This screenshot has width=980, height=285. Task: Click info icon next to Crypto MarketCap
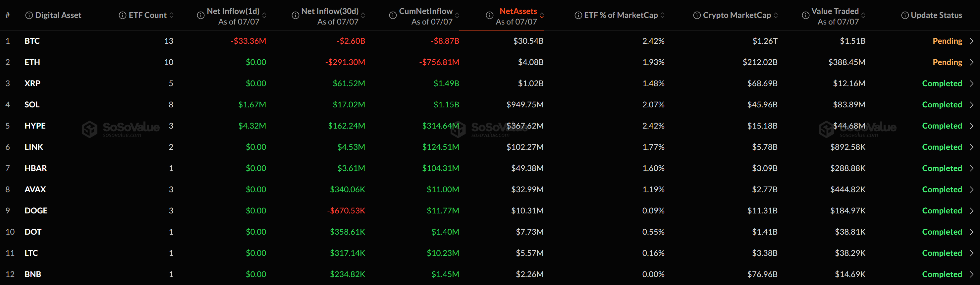697,15
